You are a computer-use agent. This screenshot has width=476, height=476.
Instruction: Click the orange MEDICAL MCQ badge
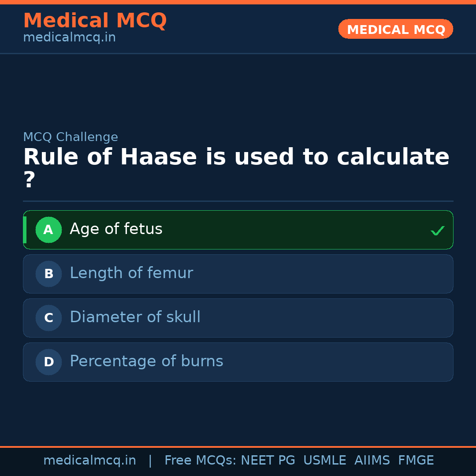click(395, 29)
